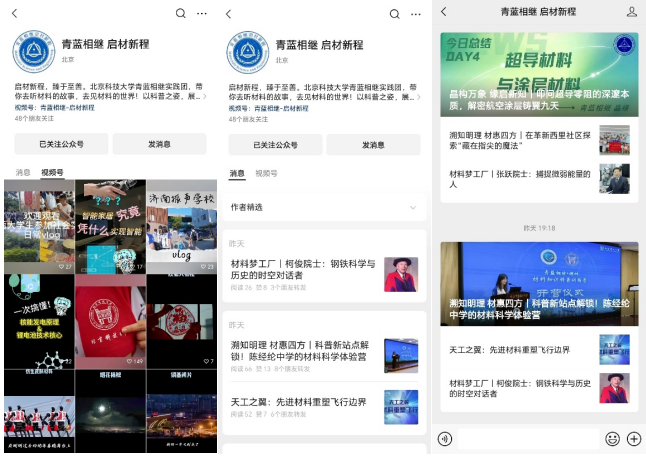Image resolution: width=646 pixels, height=457 pixels.
Task: Open the 福 paper-cut video thumbnail
Action: pyautogui.click(x=182, y=321)
